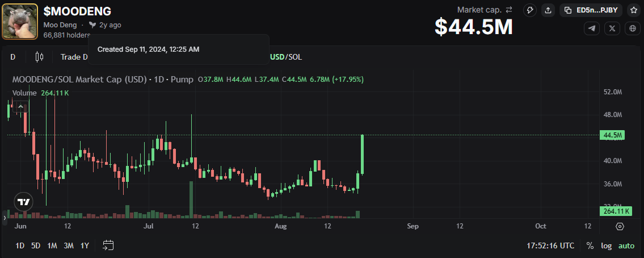Viewport: 644px width, 258px height.
Task: Open the go-to-date calendar icon
Action: [x=108, y=245]
